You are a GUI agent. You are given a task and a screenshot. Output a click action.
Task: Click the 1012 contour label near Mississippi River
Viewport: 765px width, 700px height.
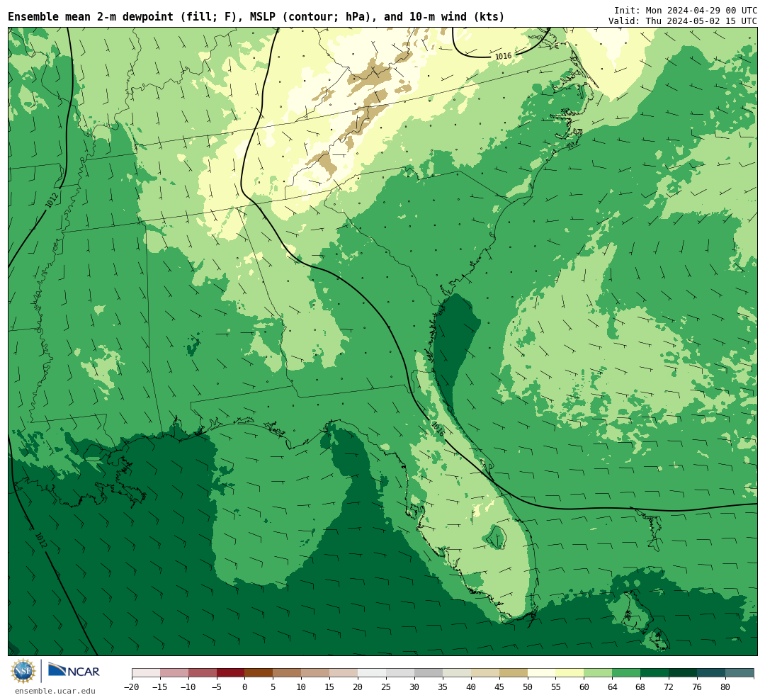tap(52, 200)
